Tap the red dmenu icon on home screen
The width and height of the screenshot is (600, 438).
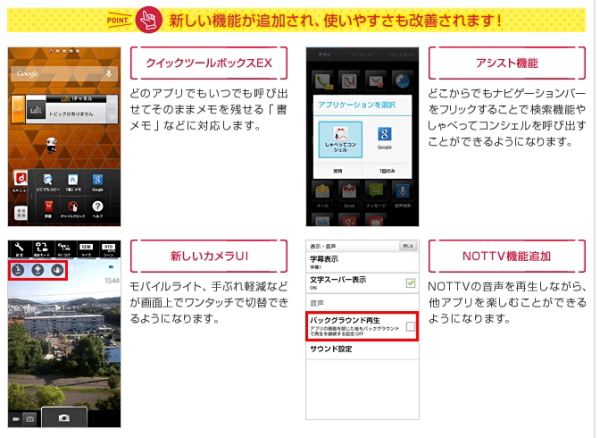(x=18, y=180)
